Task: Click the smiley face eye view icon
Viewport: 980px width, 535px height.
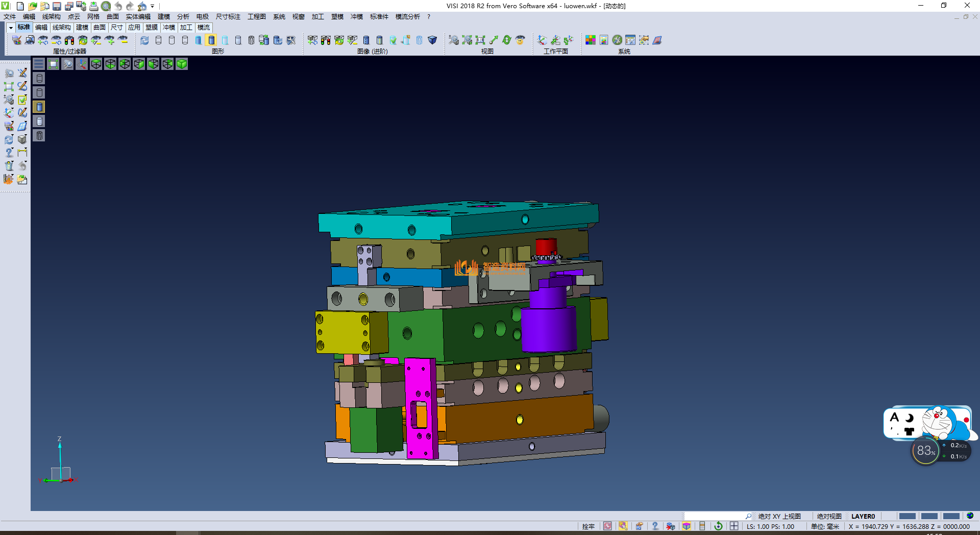Action: coord(520,40)
